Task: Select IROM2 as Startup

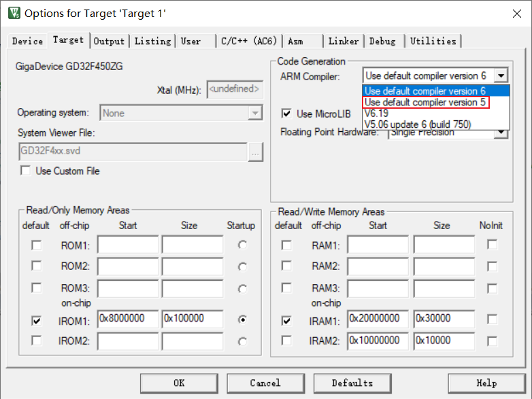Action: click(x=242, y=342)
